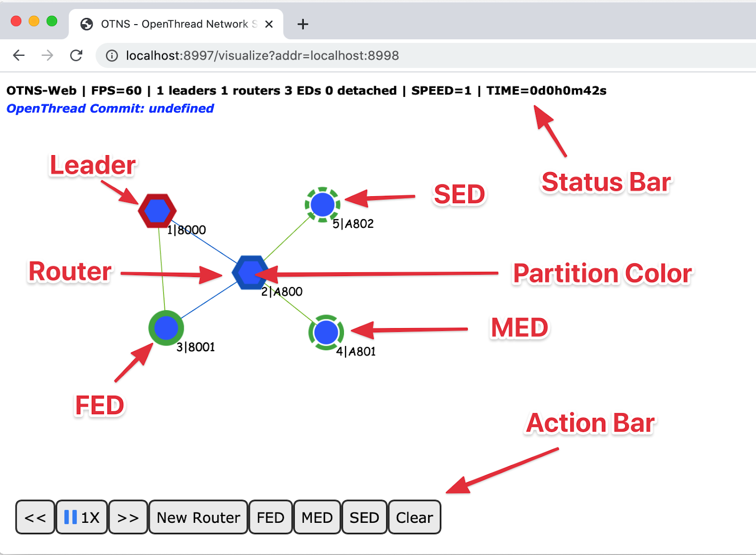This screenshot has height=555, width=756.
Task: Speed up simulation with the >> button
Action: (128, 517)
